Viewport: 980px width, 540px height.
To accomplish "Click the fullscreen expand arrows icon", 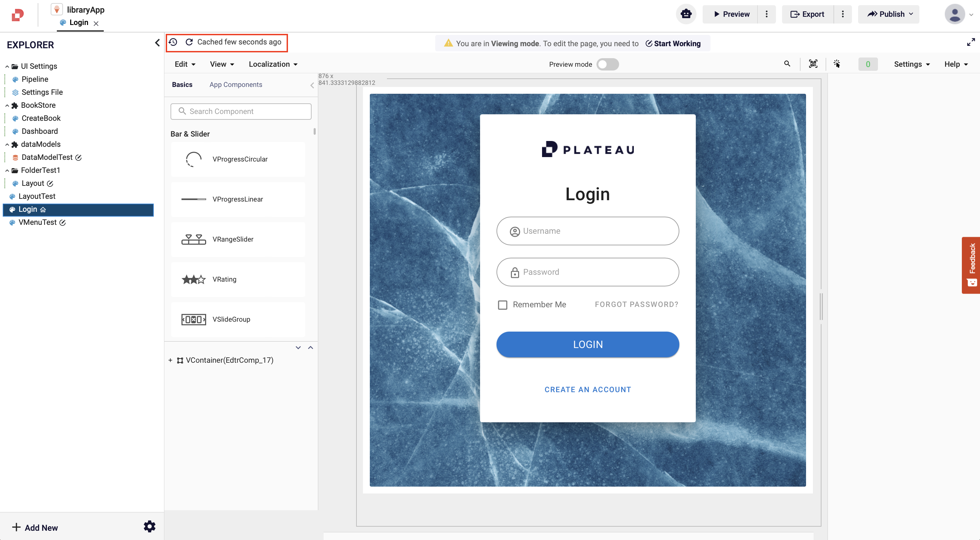I will (971, 42).
